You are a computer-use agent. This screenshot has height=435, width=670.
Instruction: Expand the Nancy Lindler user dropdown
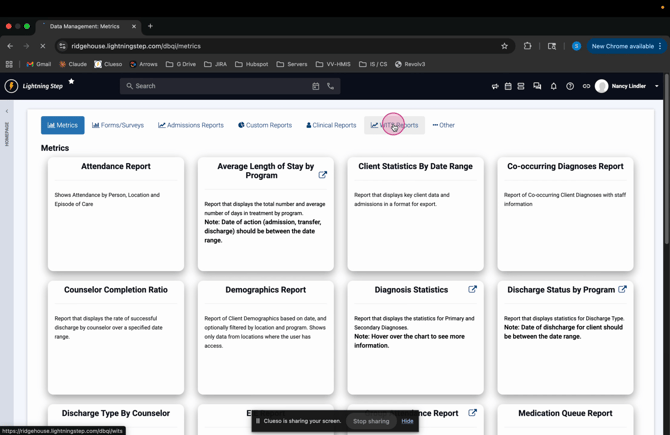(x=657, y=86)
